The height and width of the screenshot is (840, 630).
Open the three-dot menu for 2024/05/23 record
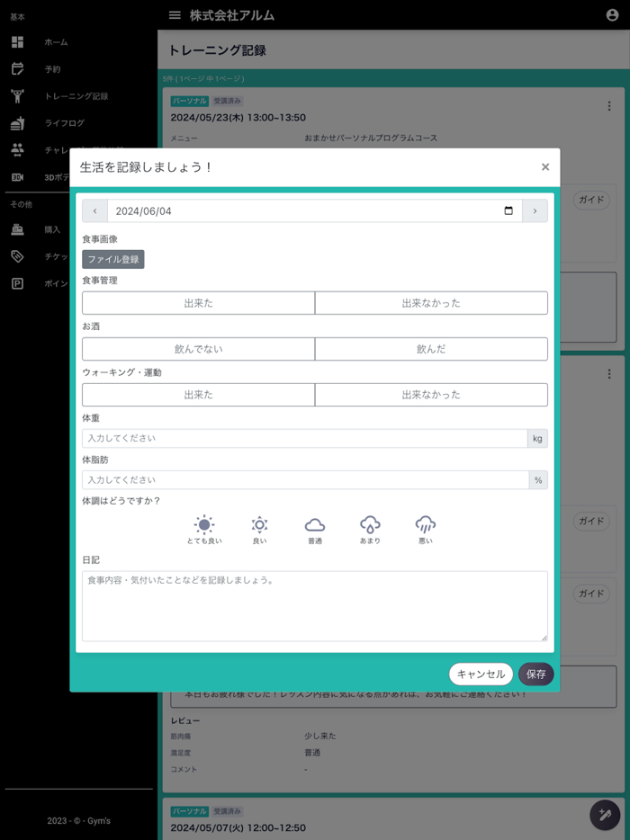(609, 106)
